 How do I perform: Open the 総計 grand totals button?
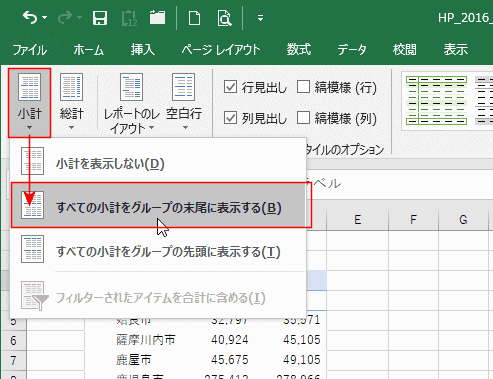tap(71, 102)
